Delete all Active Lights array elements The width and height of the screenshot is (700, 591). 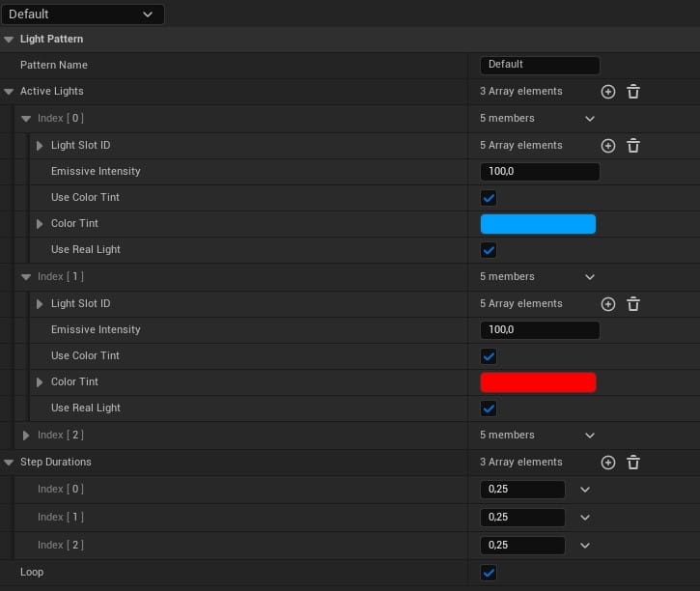pyautogui.click(x=633, y=92)
